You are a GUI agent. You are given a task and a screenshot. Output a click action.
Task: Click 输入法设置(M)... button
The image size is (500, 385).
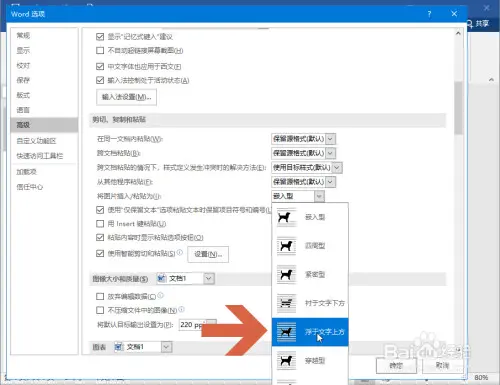(x=126, y=97)
